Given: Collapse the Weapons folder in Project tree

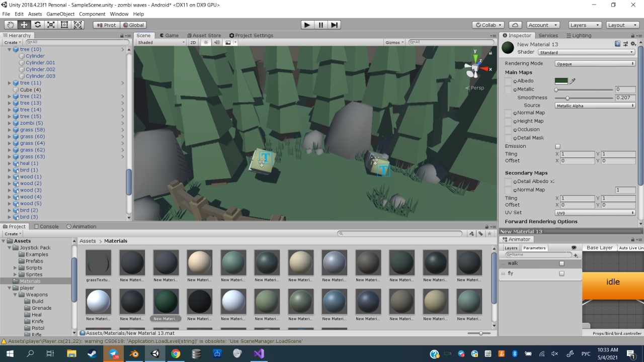Looking at the screenshot, I should 16,295.
